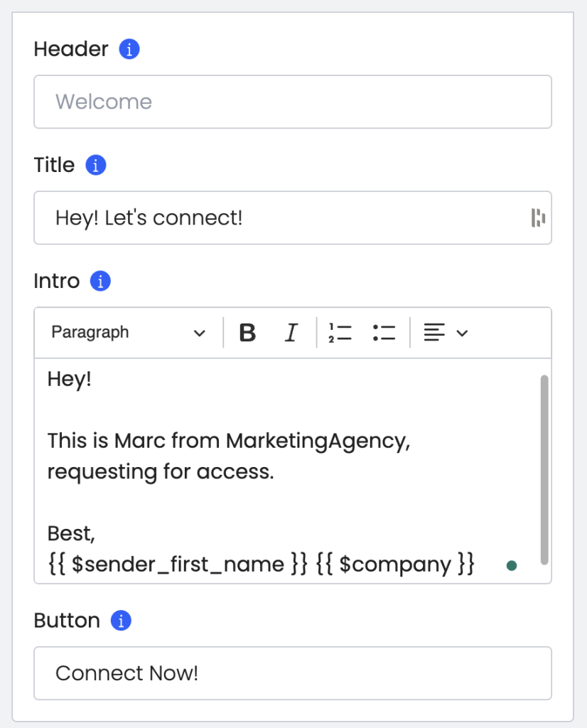This screenshot has height=728, width=587.
Task: Click on the 'Hey!' line in Intro
Action: click(70, 379)
